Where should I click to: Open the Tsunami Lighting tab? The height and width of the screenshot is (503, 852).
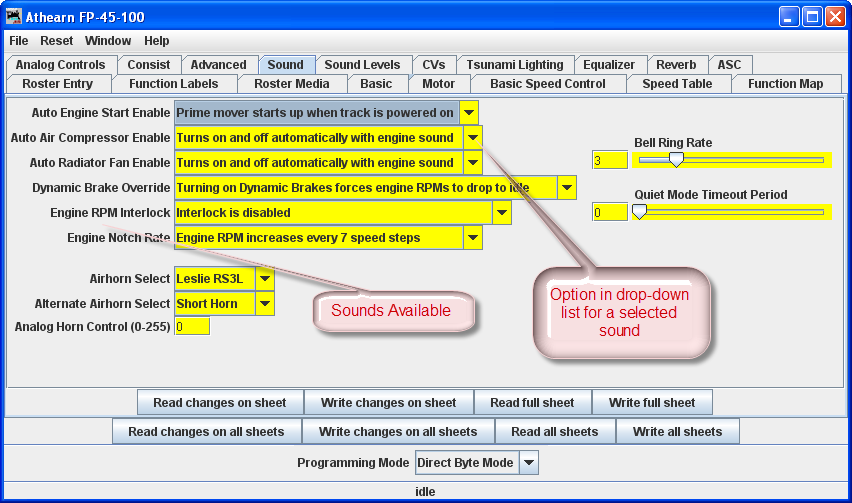[x=514, y=65]
